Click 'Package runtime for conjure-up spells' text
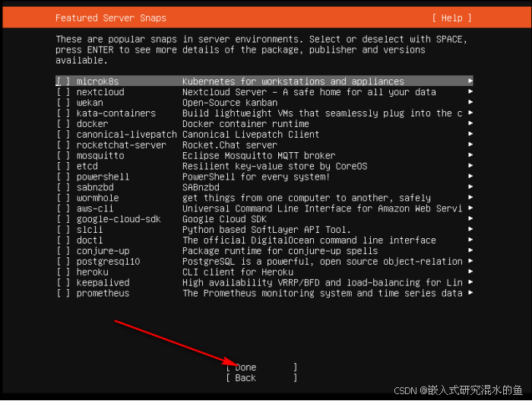The image size is (532, 401). 280,251
